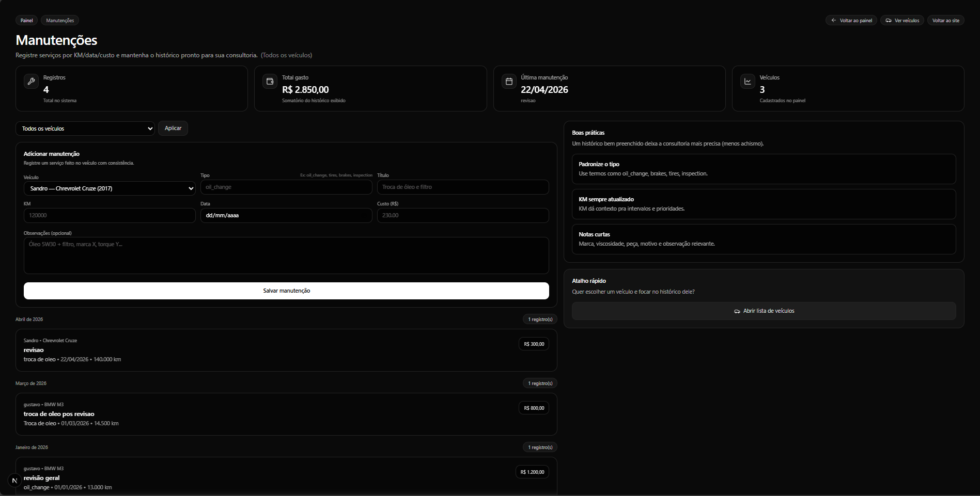Click the car icon in Ver veículos

coord(889,21)
